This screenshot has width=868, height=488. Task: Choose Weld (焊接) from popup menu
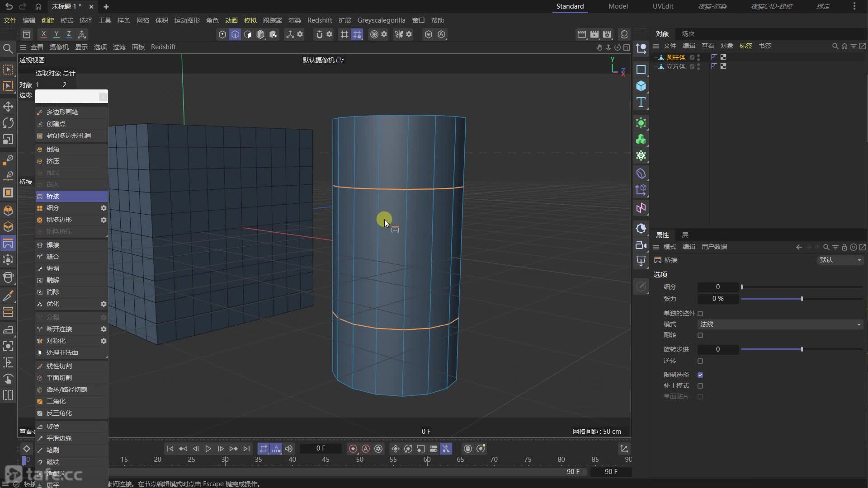[71, 245]
